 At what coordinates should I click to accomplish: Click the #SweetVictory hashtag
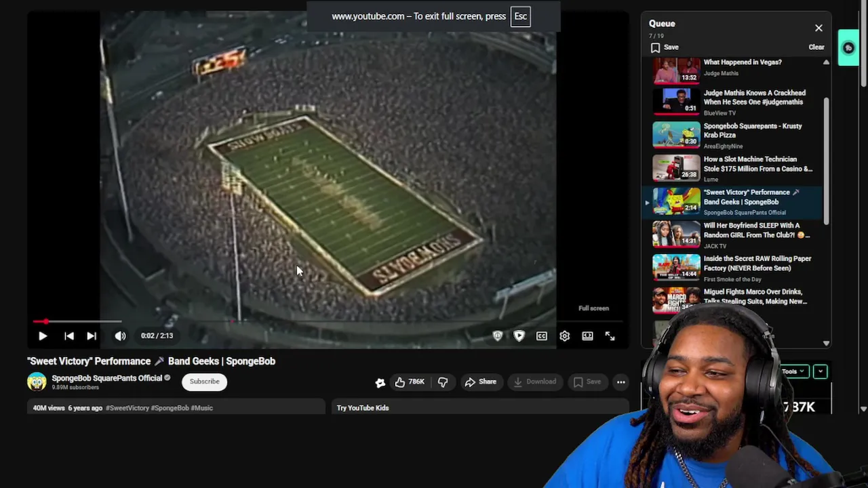click(x=127, y=408)
